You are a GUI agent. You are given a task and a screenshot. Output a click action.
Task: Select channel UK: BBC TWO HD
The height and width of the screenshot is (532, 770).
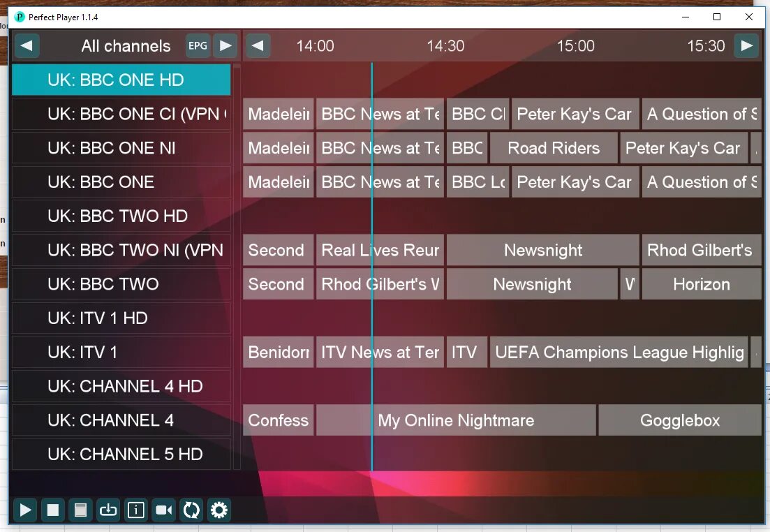[x=121, y=216]
